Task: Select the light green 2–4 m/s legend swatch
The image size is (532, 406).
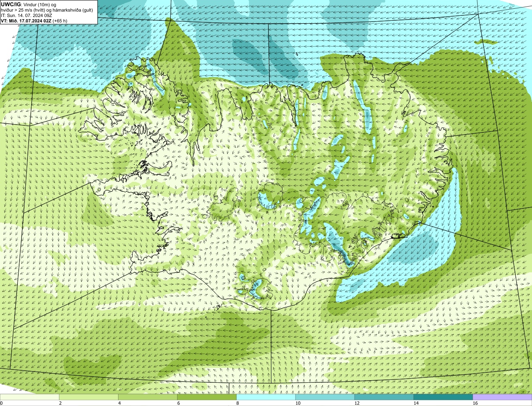Action: pos(89,397)
